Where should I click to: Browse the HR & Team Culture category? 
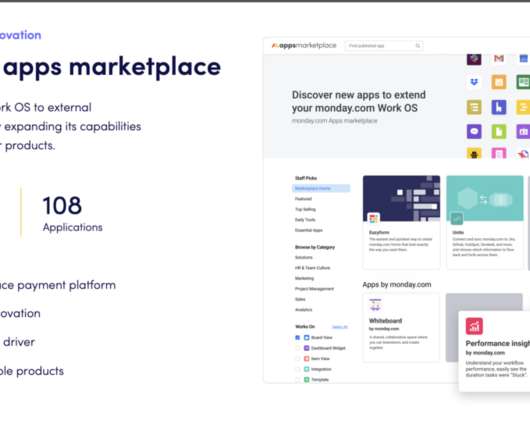(x=312, y=268)
